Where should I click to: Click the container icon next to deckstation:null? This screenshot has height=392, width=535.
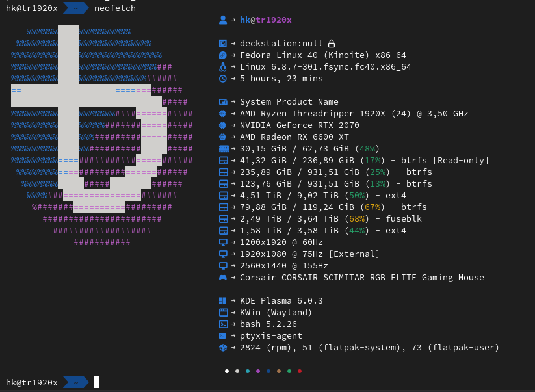223,44
